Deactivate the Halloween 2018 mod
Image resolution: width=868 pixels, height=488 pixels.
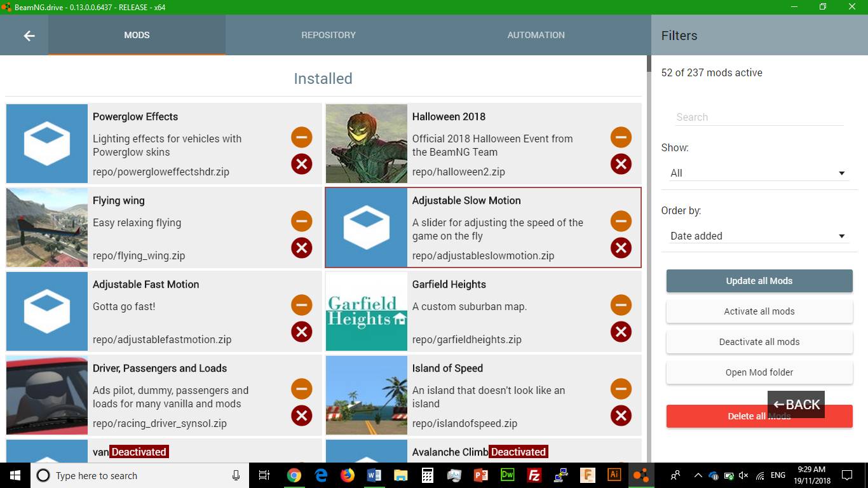[621, 137]
